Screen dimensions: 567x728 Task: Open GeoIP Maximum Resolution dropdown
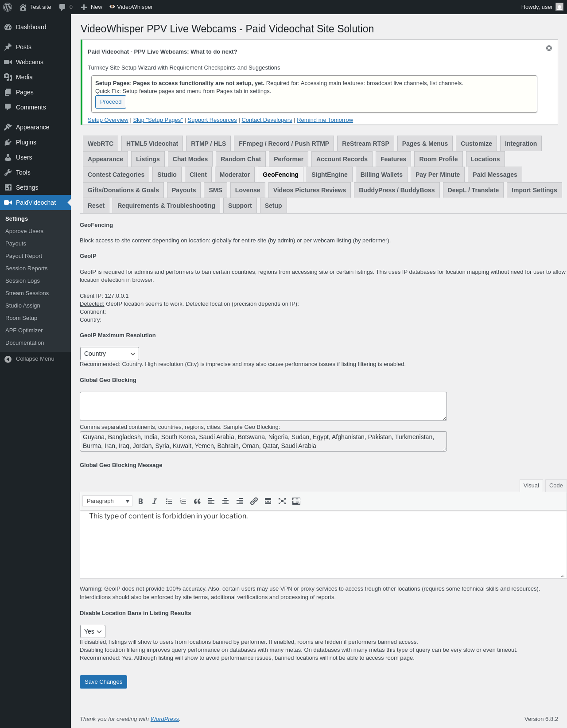pos(109,354)
